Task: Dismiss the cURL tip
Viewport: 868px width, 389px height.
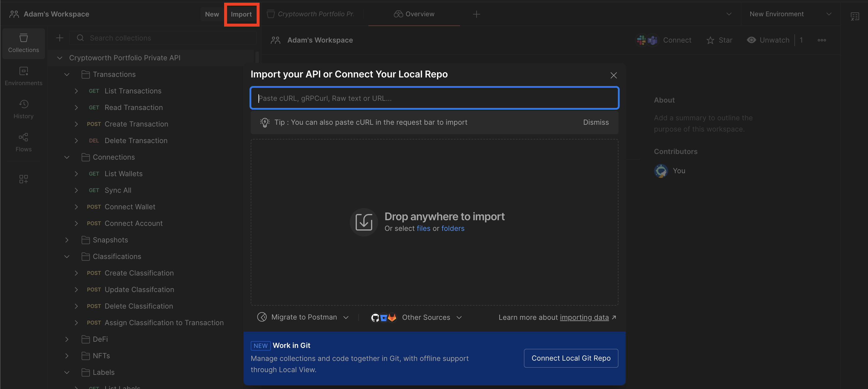Action: tap(596, 122)
